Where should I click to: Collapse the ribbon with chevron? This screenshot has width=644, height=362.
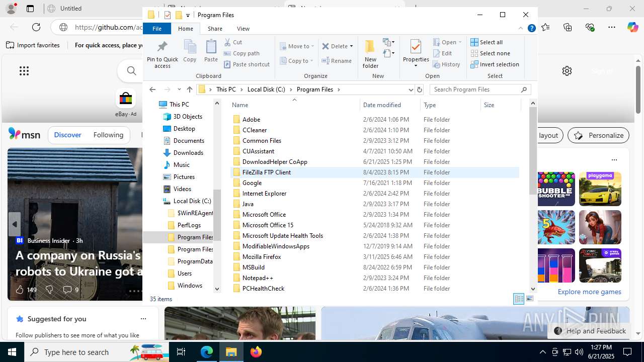point(521,29)
